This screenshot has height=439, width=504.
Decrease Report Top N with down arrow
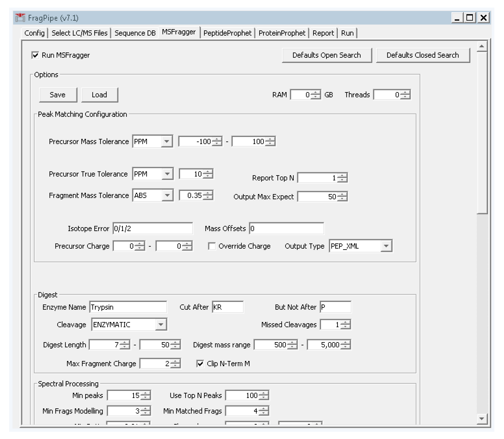[x=342, y=180]
